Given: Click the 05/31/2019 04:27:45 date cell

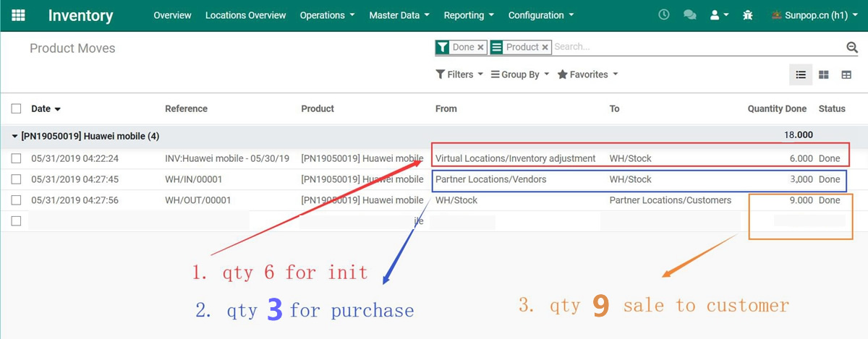Looking at the screenshot, I should point(75,179).
